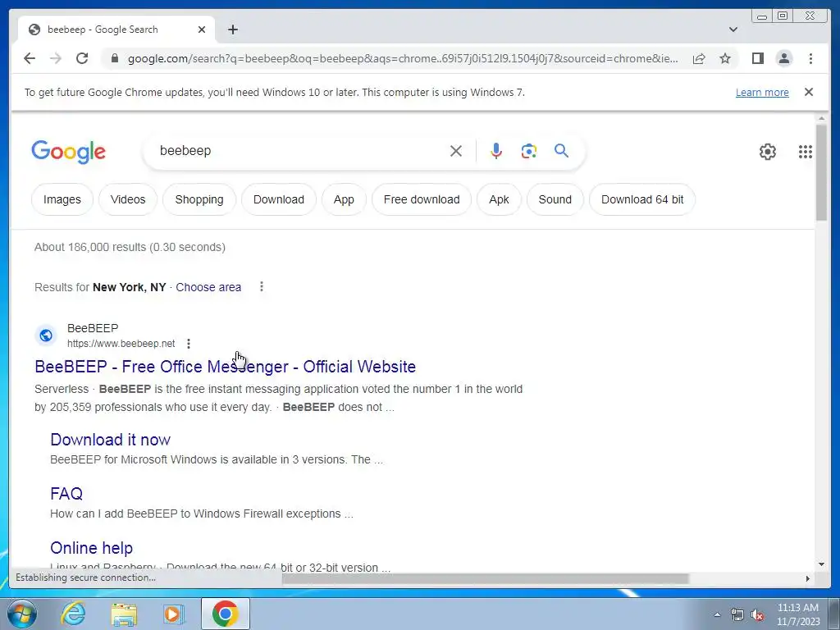
Task: Open the Google apps grid
Action: tap(806, 152)
